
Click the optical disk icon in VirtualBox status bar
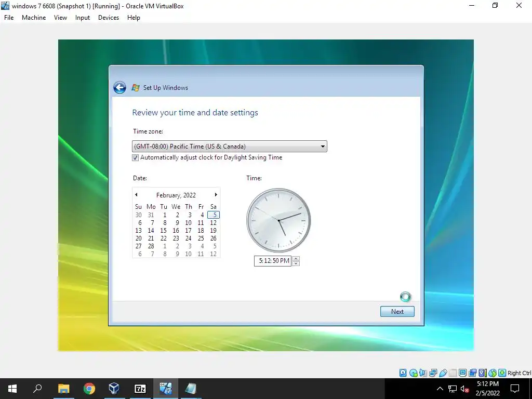click(413, 373)
